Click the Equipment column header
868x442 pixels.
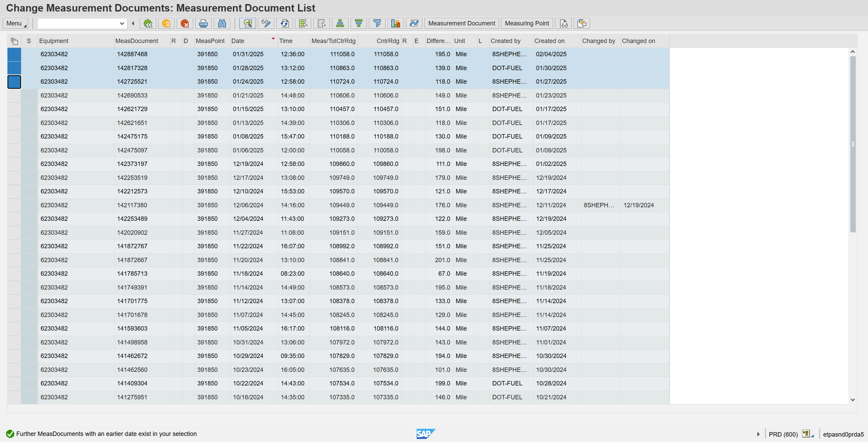pos(76,41)
